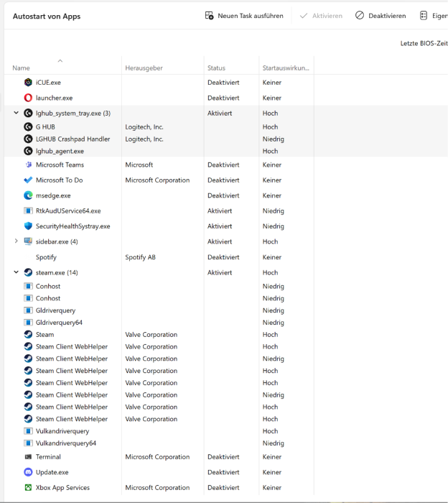Select the iCUE.exe entry name

click(x=48, y=83)
